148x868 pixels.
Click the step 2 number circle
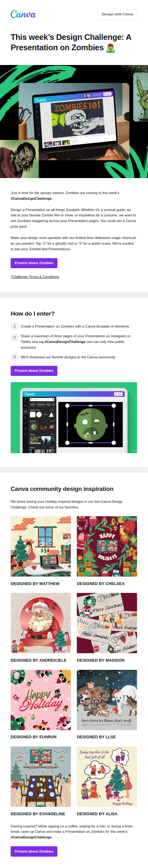[x=14, y=337]
